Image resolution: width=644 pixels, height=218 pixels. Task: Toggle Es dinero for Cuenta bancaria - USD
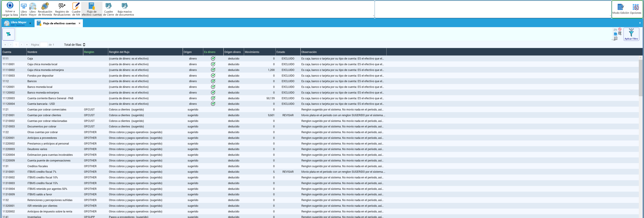pyautogui.click(x=213, y=104)
